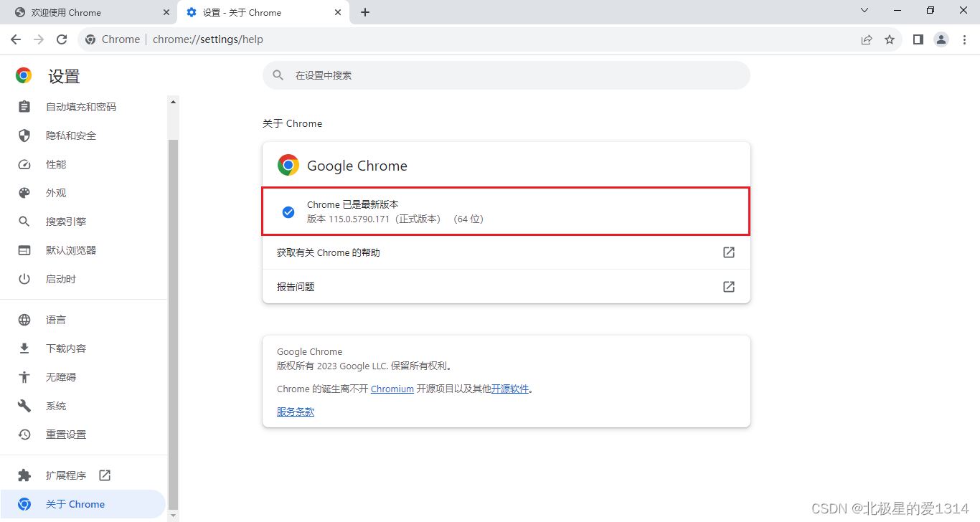Open 外观 settings section
Screen dimensions: 980x522
pyautogui.click(x=84, y=193)
